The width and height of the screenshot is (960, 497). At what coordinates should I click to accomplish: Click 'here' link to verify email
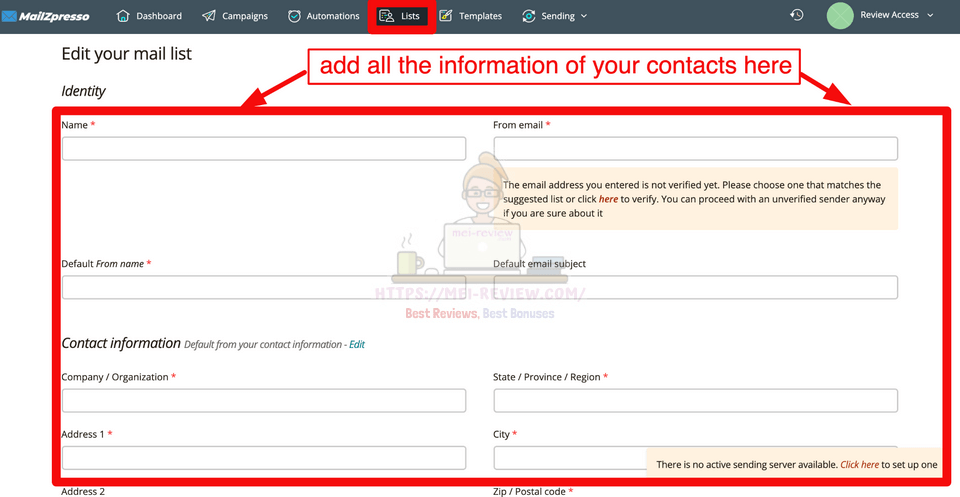pos(608,199)
